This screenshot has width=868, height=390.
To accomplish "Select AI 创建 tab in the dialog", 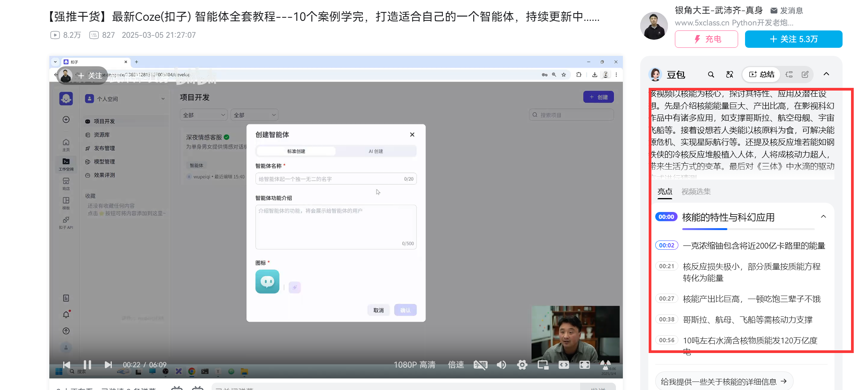I will (376, 151).
